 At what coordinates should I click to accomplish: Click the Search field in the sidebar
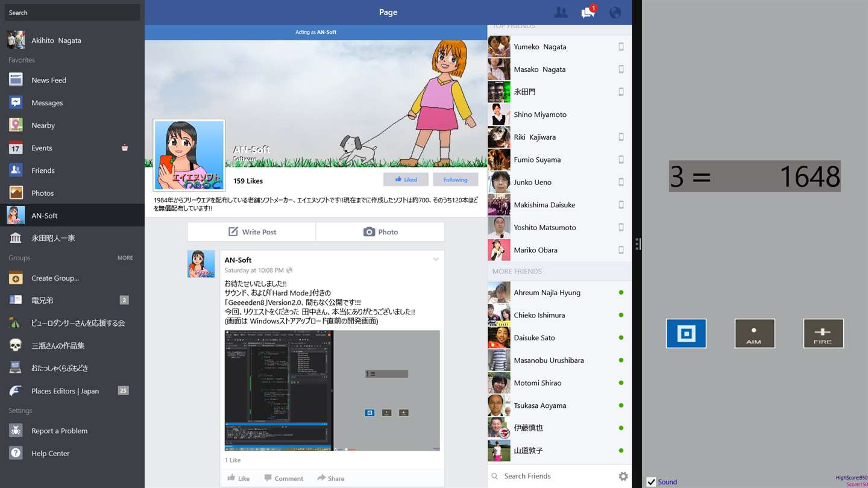point(72,13)
